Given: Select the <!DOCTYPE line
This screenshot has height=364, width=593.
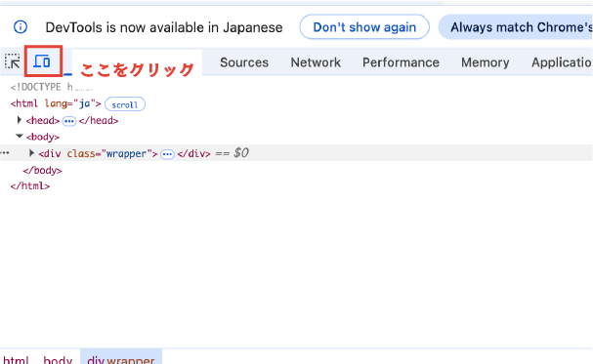Looking at the screenshot, I should click(52, 87).
